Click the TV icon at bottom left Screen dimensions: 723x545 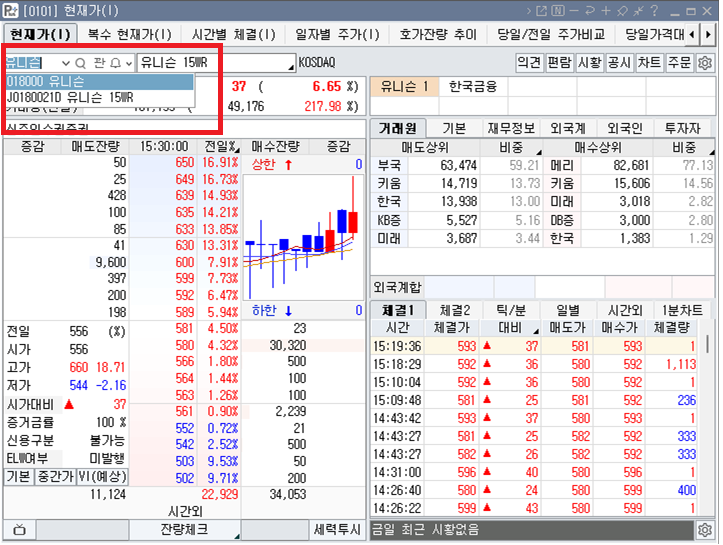click(x=19, y=530)
